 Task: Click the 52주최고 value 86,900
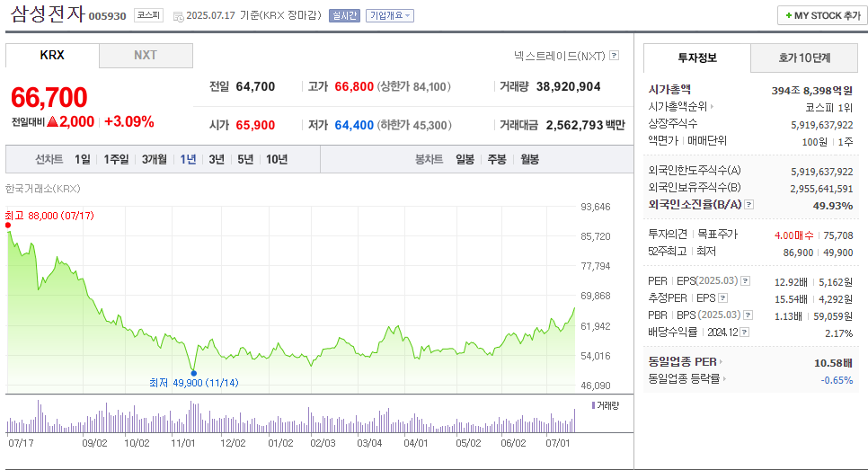(x=798, y=253)
